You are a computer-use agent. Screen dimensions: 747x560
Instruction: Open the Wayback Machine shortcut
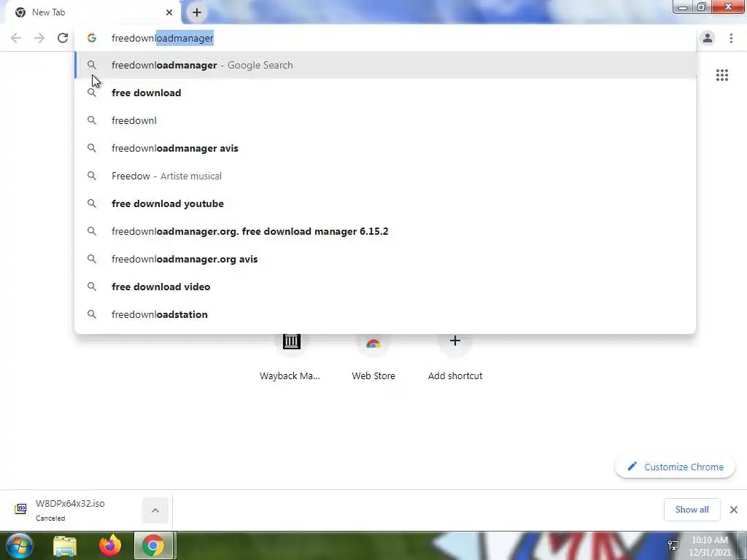click(x=291, y=357)
